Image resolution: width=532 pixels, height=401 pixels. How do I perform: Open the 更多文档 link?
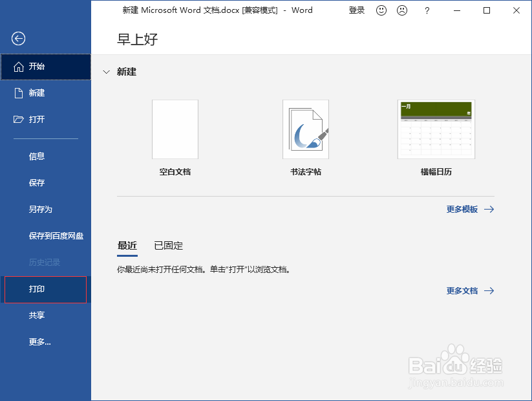point(462,290)
